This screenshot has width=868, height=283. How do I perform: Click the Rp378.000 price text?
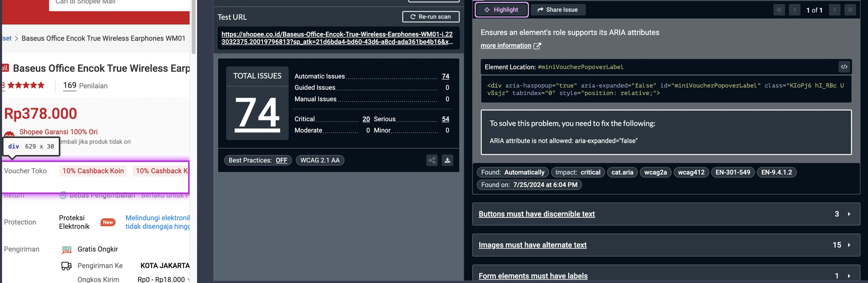(40, 114)
